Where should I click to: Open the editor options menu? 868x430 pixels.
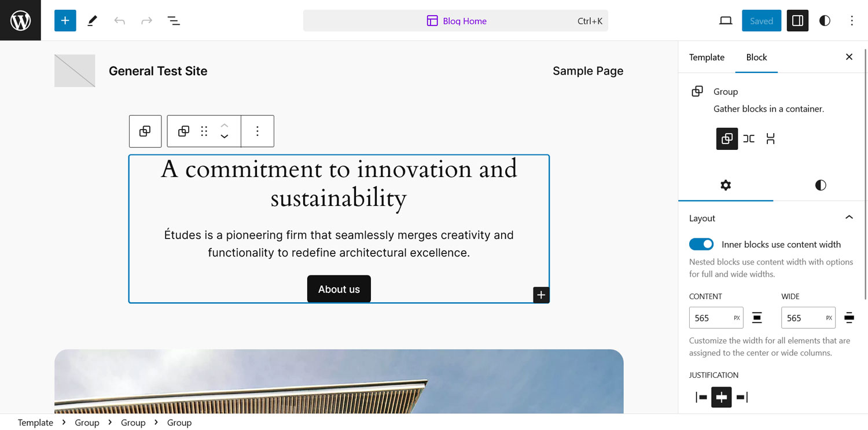click(852, 20)
